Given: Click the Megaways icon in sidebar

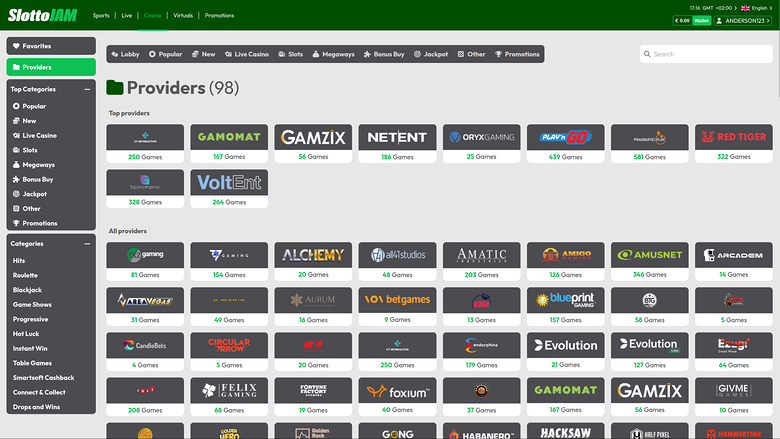Looking at the screenshot, I should [16, 165].
